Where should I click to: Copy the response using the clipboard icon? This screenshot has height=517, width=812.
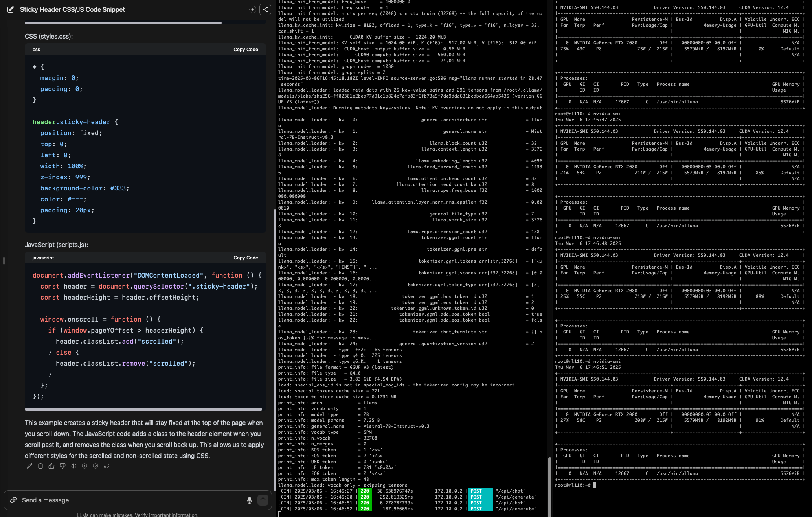point(40,466)
